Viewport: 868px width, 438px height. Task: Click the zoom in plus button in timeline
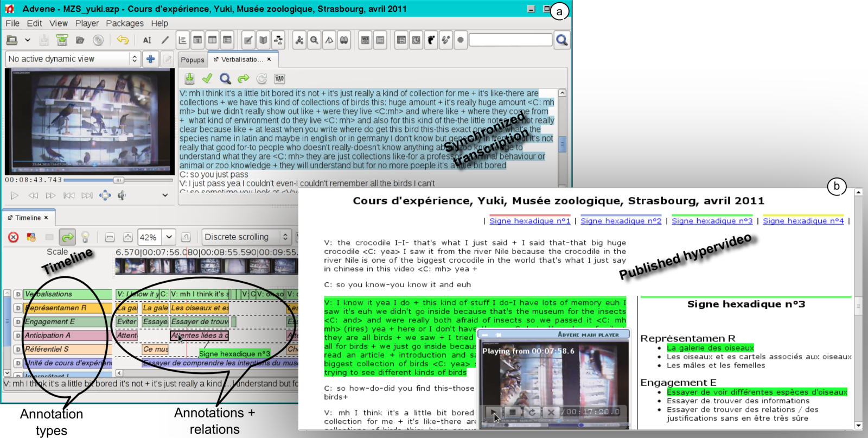(127, 237)
